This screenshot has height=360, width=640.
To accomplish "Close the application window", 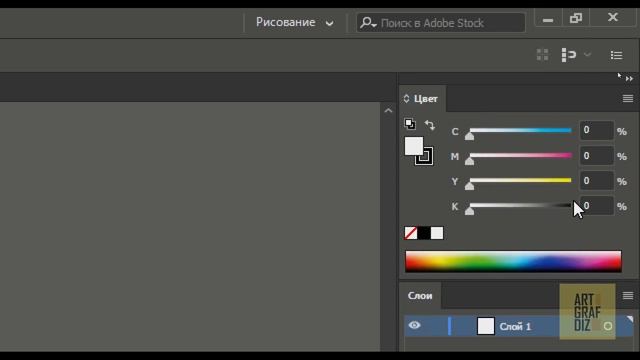I will coord(613,18).
